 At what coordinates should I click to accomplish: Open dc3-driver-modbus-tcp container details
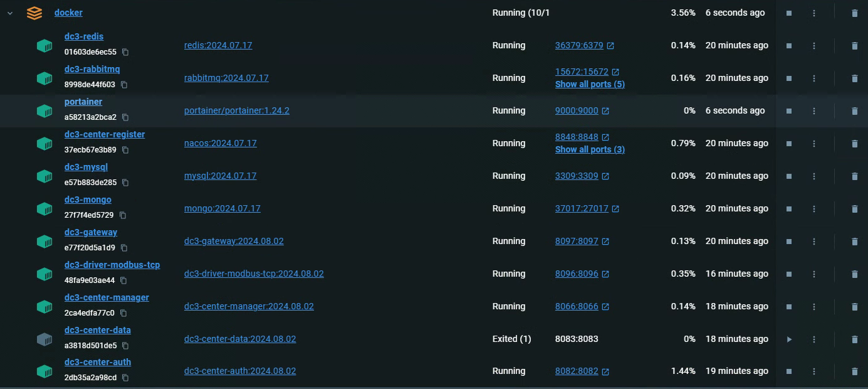112,265
